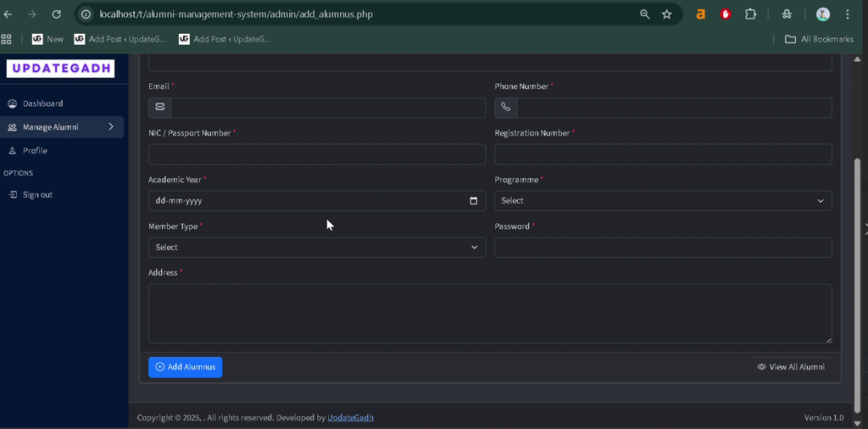Focus the NIC / Passport Number field
This screenshot has width=868, height=429.
click(x=317, y=154)
